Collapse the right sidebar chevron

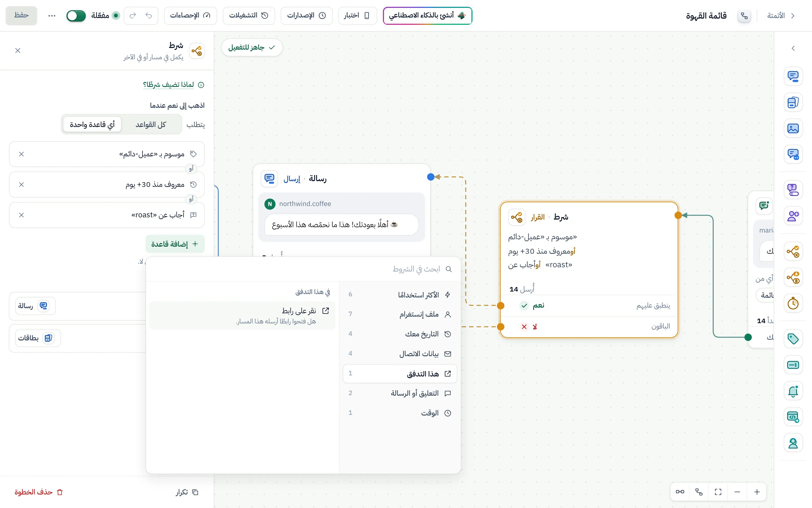tap(793, 48)
